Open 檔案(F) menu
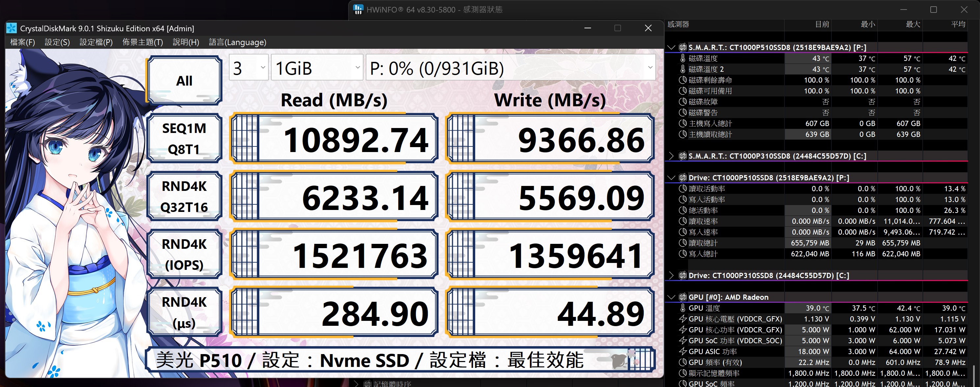 pos(22,42)
